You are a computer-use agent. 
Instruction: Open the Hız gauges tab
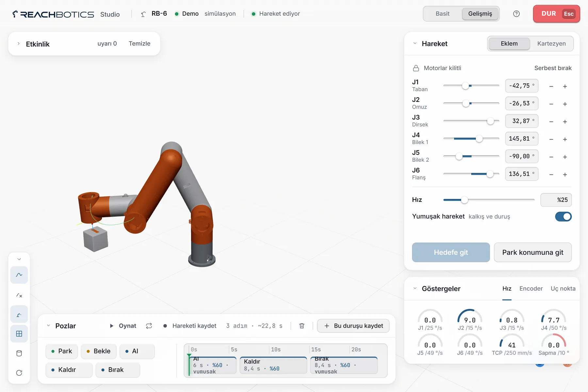[507, 288]
